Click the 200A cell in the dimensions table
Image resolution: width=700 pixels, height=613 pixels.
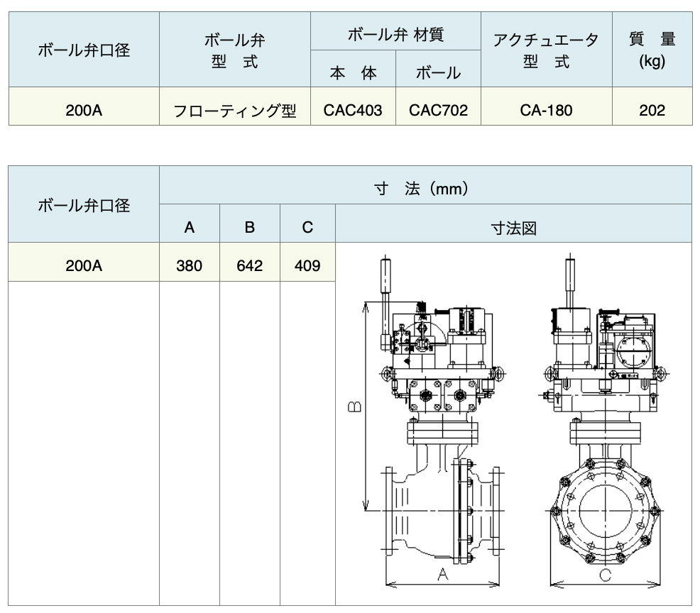point(84,262)
